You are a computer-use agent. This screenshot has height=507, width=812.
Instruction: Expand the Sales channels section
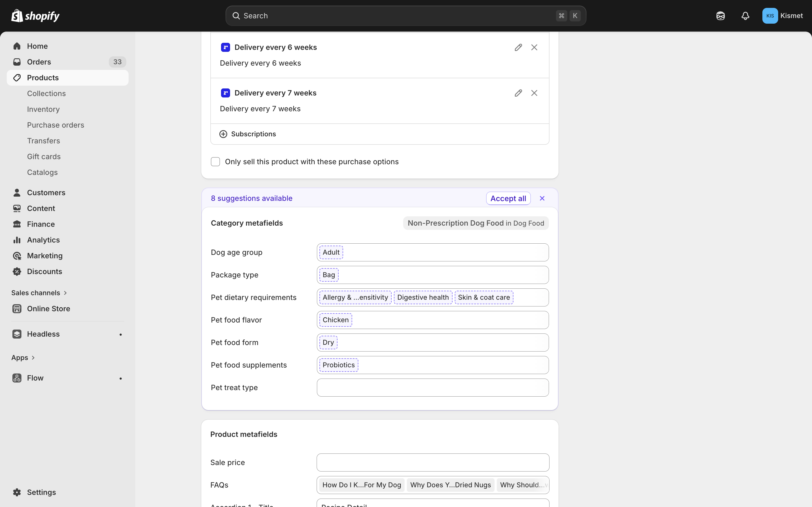[39, 292]
